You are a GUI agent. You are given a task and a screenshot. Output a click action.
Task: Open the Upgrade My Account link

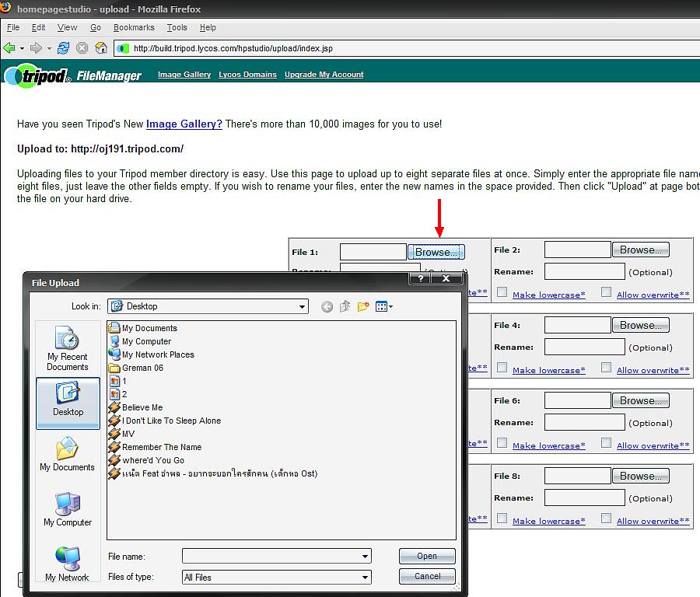pyautogui.click(x=324, y=75)
